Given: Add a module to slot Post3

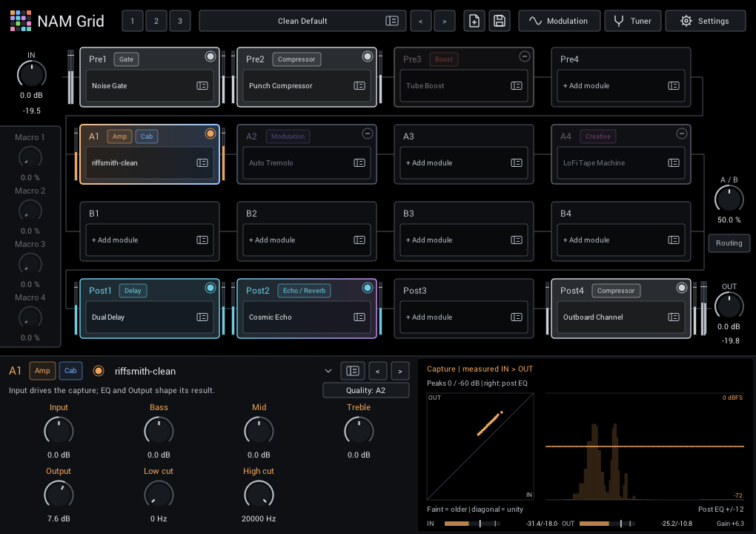Looking at the screenshot, I should coord(464,317).
